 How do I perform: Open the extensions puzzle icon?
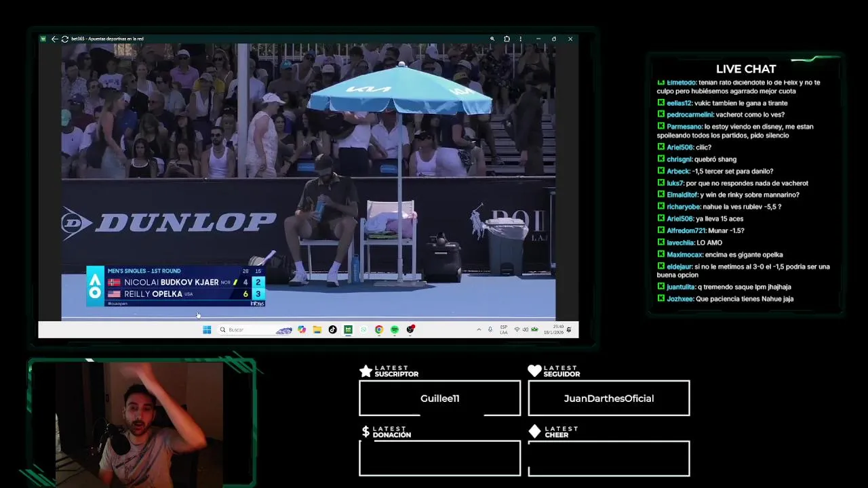pyautogui.click(x=507, y=39)
